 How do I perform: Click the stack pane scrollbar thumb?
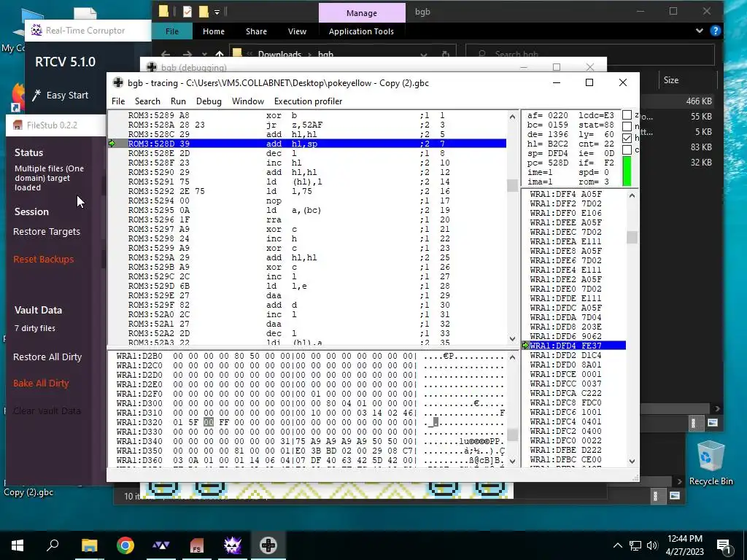632,237
